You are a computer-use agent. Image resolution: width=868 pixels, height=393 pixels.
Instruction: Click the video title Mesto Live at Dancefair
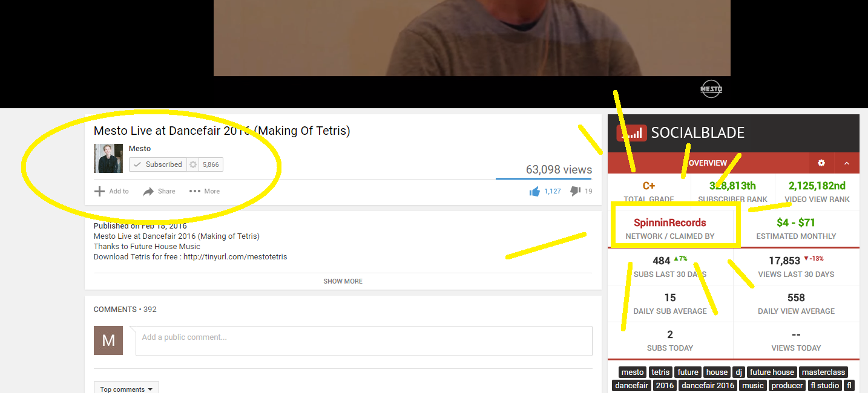(x=222, y=131)
